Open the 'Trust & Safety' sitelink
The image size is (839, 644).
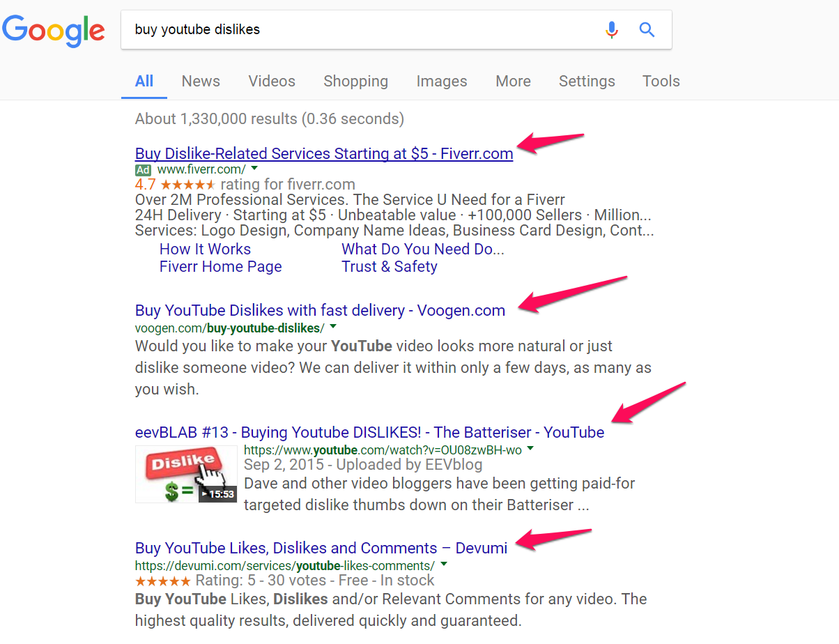pos(390,267)
